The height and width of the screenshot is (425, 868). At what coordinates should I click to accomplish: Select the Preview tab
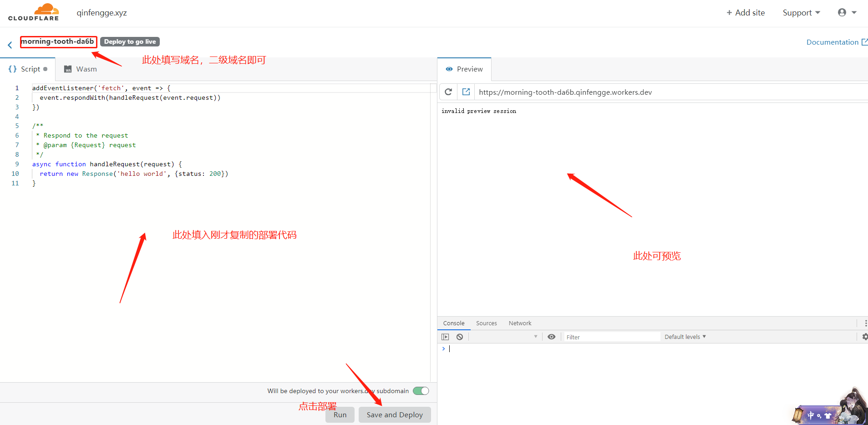(x=464, y=69)
